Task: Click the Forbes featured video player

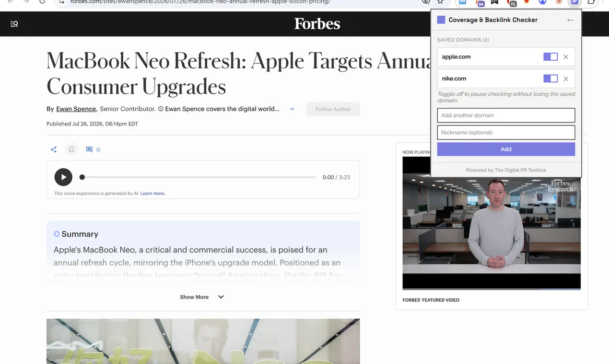Action: pos(492,223)
